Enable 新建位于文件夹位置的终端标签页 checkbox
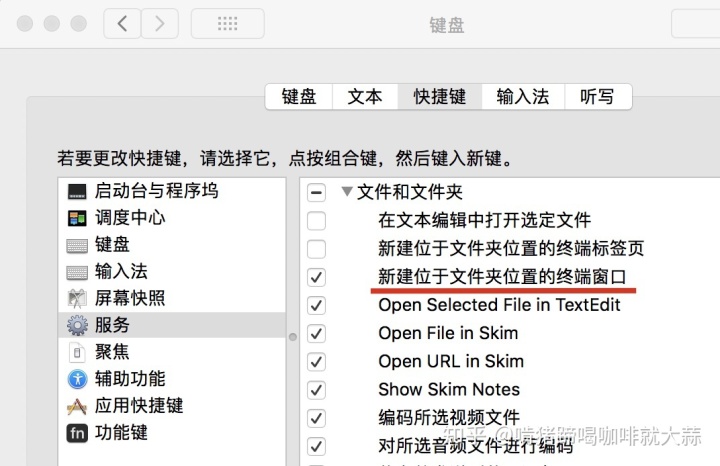The width and height of the screenshot is (720, 466). [316, 249]
